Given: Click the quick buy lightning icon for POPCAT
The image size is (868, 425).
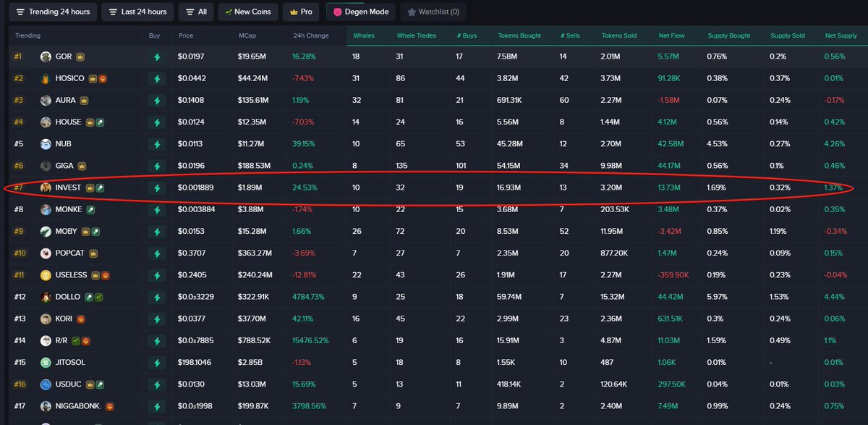Looking at the screenshot, I should [x=156, y=253].
